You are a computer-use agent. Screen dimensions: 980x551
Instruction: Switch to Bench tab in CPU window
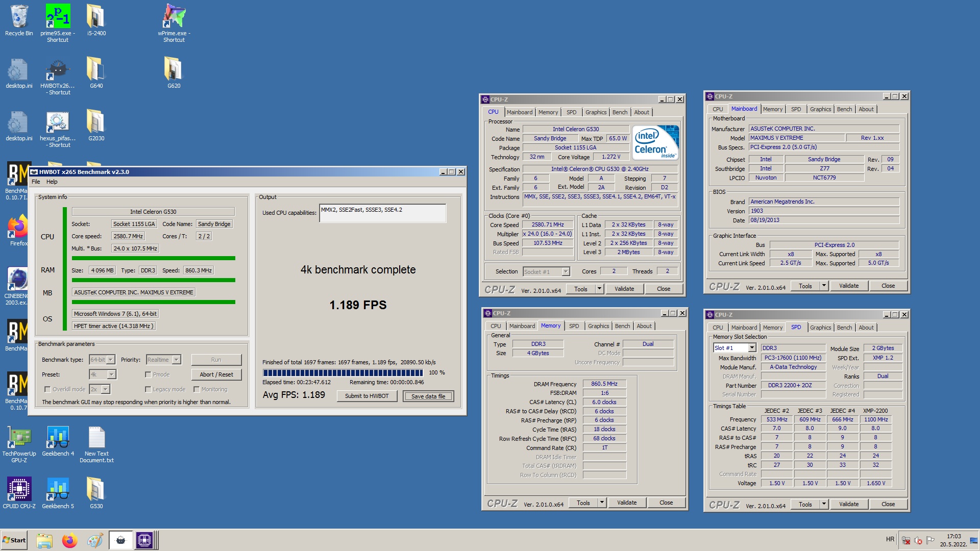coord(620,112)
